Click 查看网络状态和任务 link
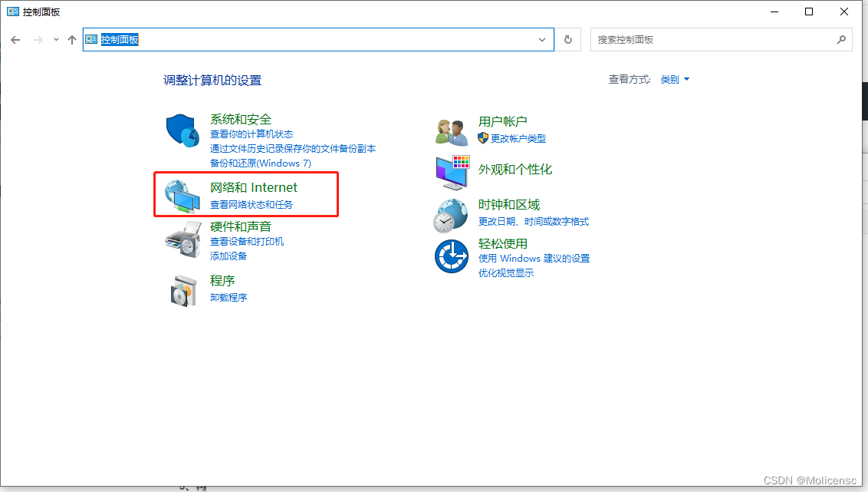This screenshot has width=868, height=492. [x=252, y=204]
